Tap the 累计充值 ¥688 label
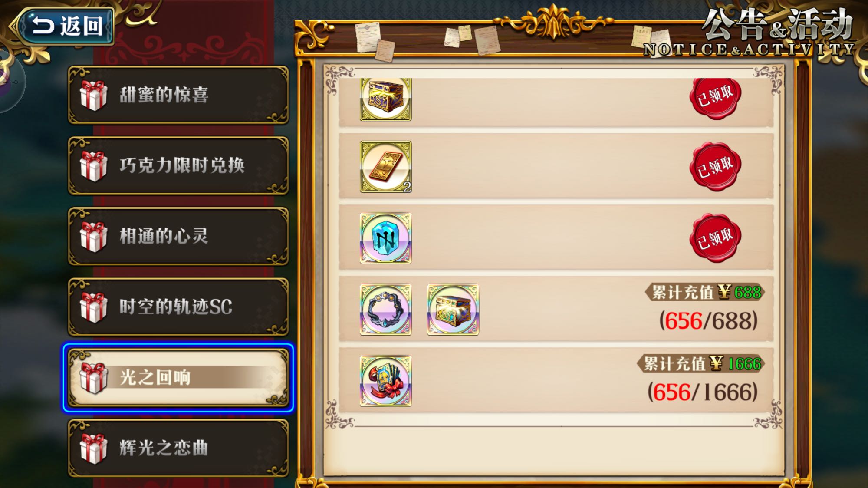The image size is (868, 488). pyautogui.click(x=705, y=292)
